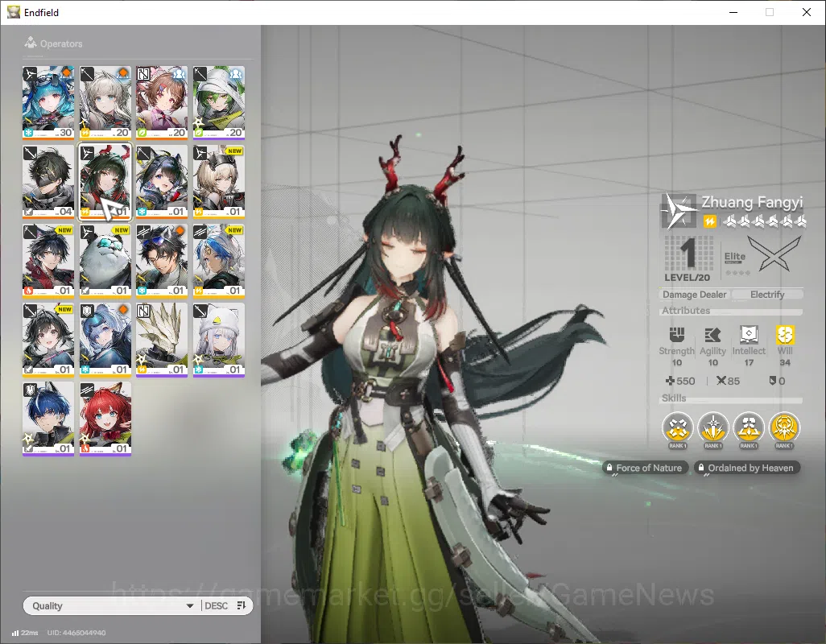The image size is (826, 644).
Task: Click the six-star rarity row
Action: pyautogui.click(x=764, y=221)
